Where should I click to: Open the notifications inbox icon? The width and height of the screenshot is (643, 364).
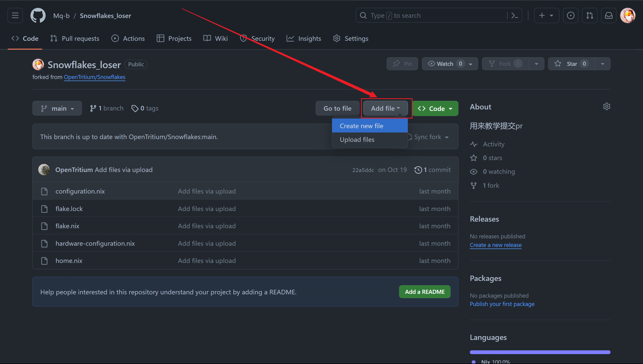pos(609,15)
